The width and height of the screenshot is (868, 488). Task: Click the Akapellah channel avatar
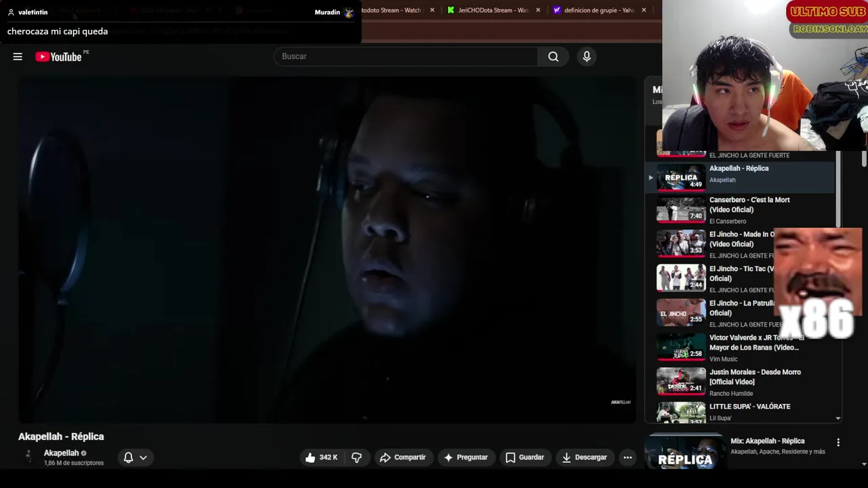[28, 457]
